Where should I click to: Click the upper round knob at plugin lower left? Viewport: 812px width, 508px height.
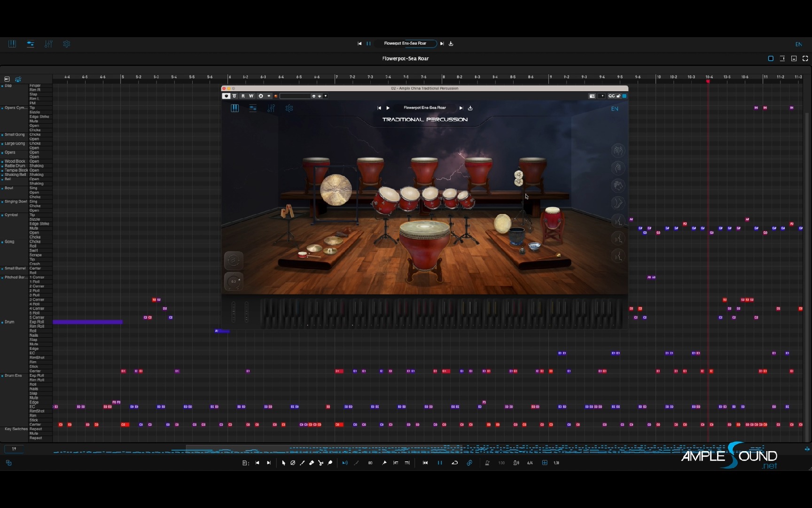click(x=234, y=261)
